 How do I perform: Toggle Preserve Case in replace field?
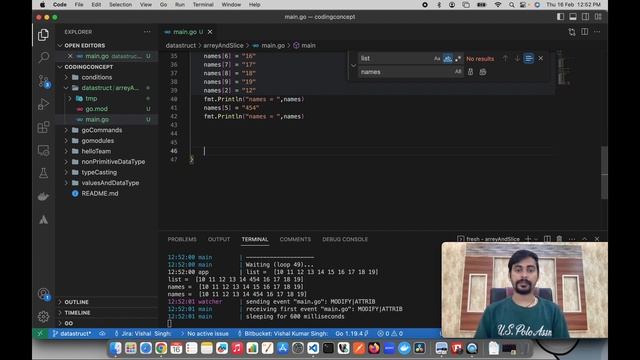point(458,72)
